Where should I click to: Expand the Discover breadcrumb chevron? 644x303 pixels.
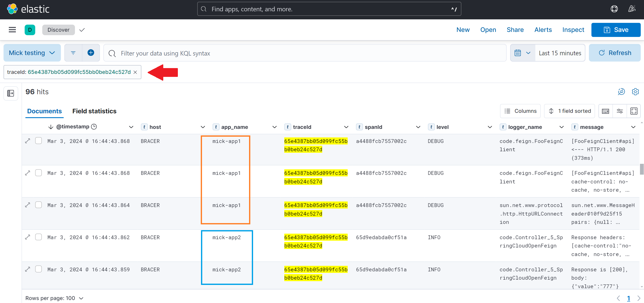click(x=82, y=30)
